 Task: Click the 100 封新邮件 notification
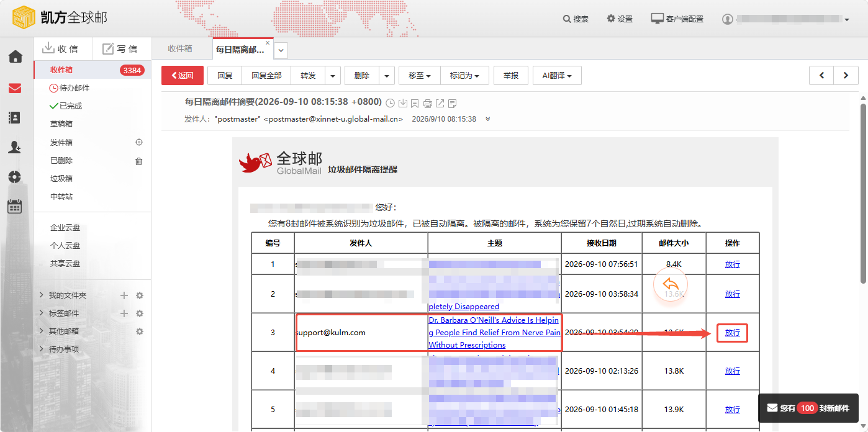click(x=808, y=408)
